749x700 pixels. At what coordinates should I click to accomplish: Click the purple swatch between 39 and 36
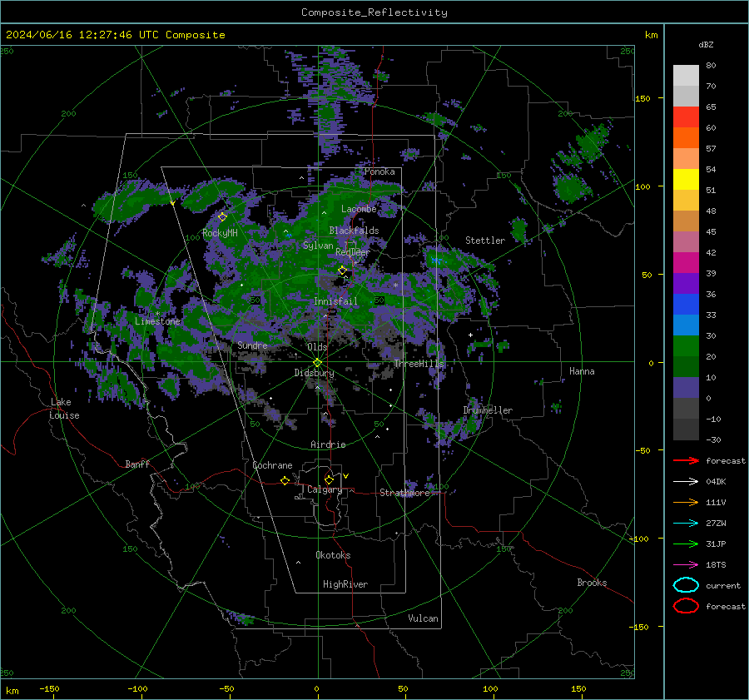(x=686, y=284)
